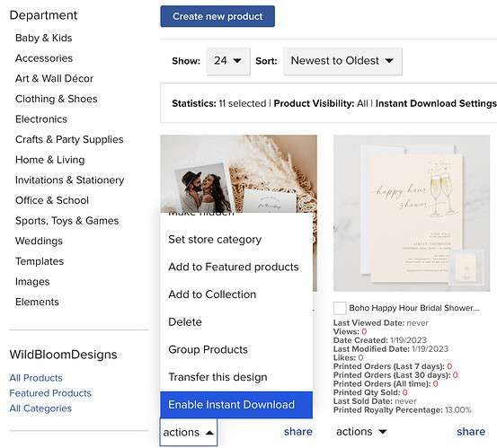
Task: Select the Weddings department
Action: [39, 241]
